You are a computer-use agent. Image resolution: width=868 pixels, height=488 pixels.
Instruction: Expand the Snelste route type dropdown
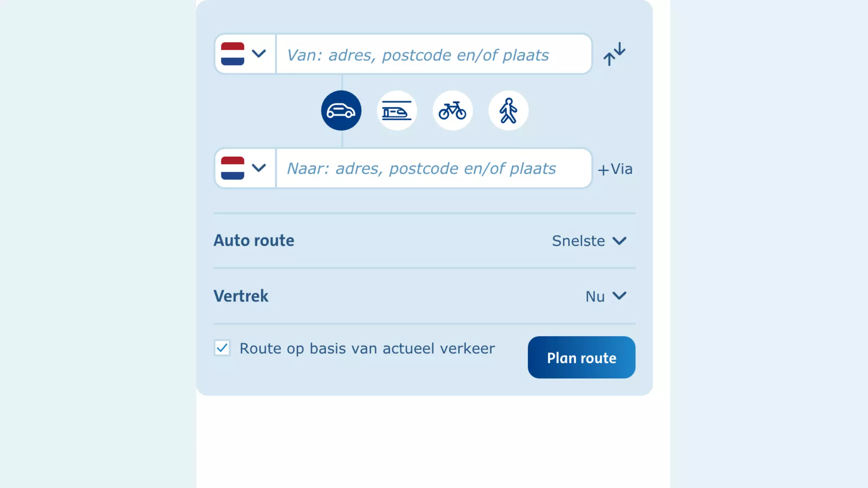tap(589, 241)
